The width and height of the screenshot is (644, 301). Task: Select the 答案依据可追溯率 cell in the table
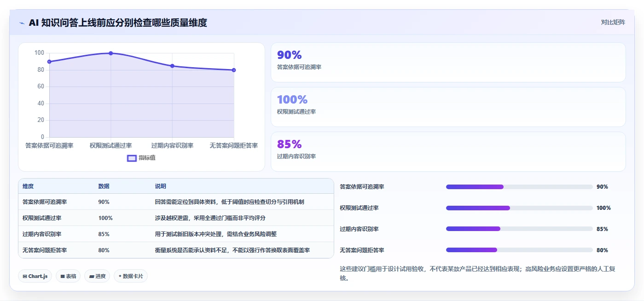tap(45, 202)
